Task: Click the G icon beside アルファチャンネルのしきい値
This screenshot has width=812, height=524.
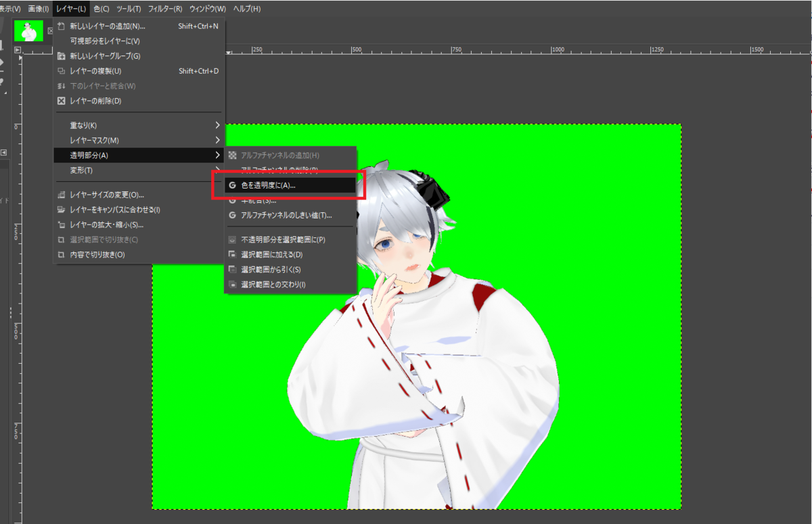Action: coord(233,215)
